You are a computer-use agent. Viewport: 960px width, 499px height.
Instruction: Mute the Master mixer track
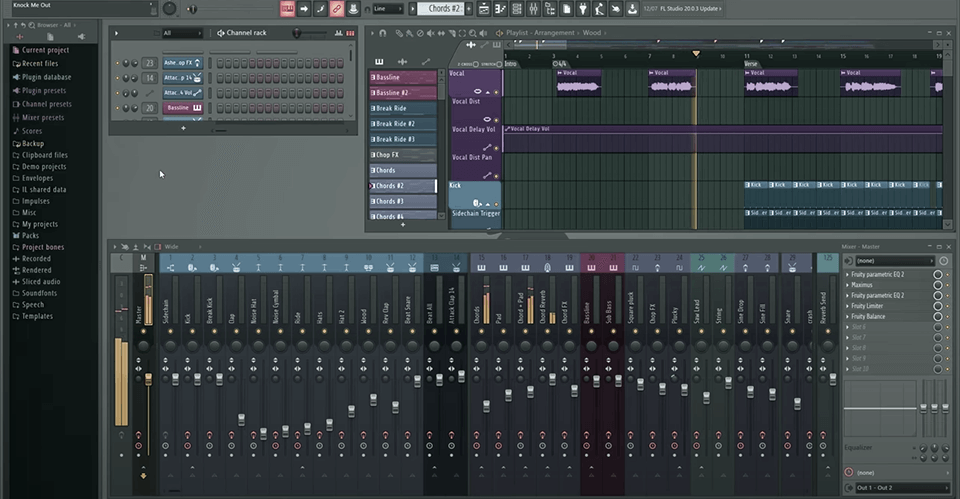pyautogui.click(x=143, y=331)
